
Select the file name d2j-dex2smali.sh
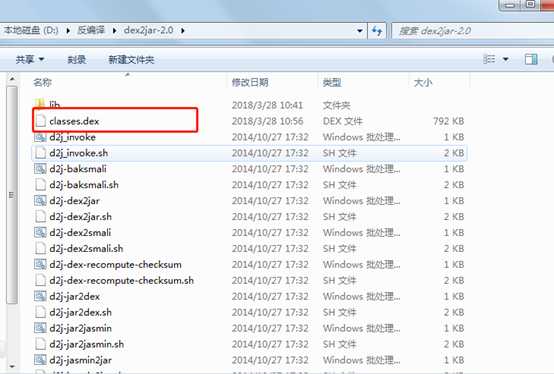pos(86,248)
